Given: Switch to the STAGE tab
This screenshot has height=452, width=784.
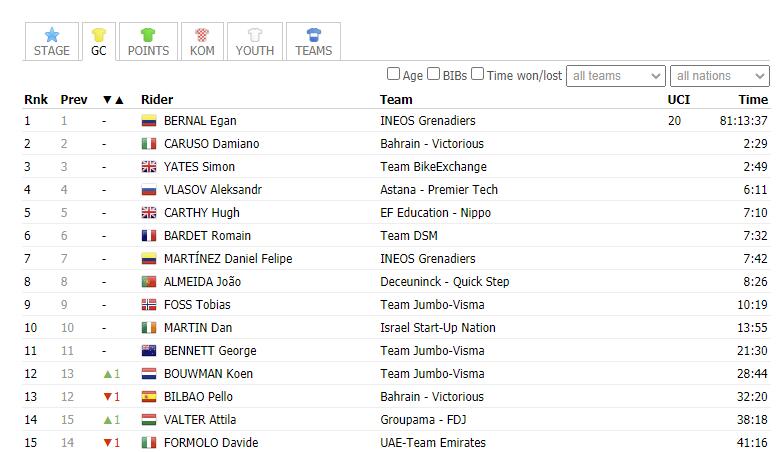Looking at the screenshot, I should (x=52, y=42).
